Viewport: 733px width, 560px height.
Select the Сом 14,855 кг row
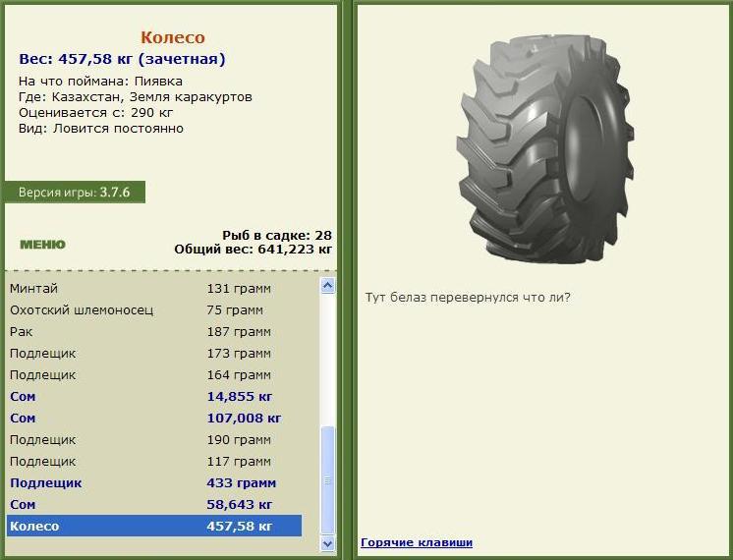154,396
